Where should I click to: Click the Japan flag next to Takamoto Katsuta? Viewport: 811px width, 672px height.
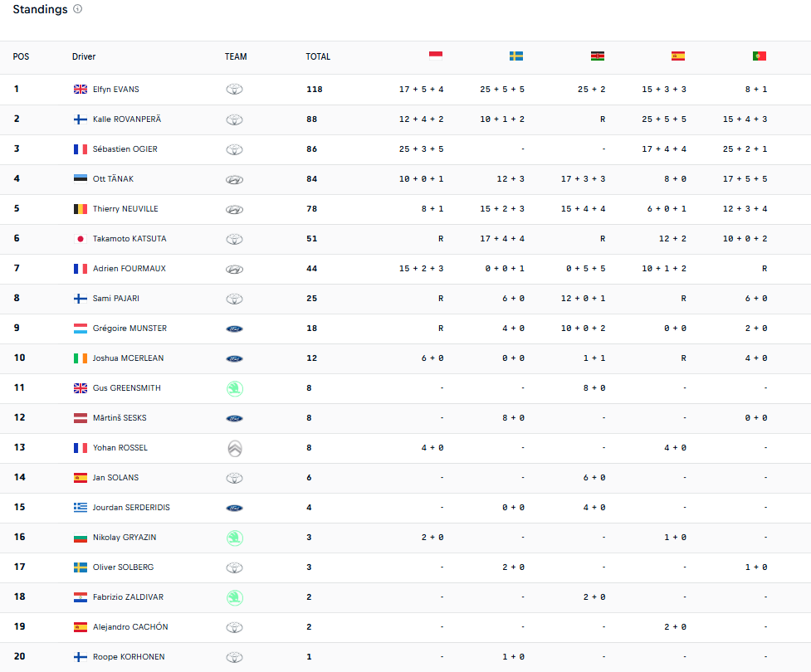81,239
